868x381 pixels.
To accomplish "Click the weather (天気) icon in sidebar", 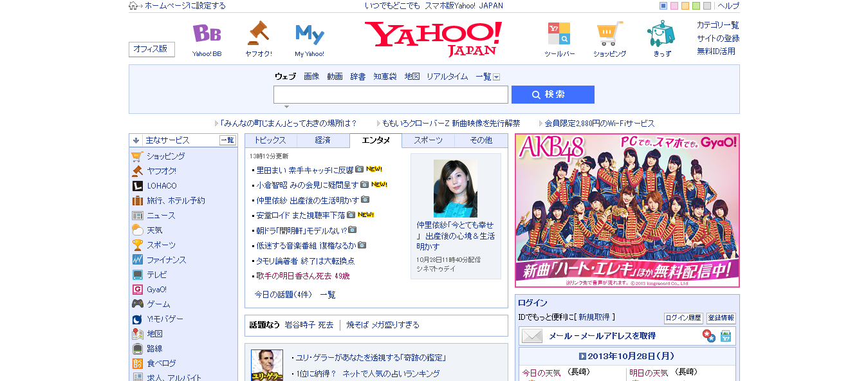I will click(x=137, y=230).
